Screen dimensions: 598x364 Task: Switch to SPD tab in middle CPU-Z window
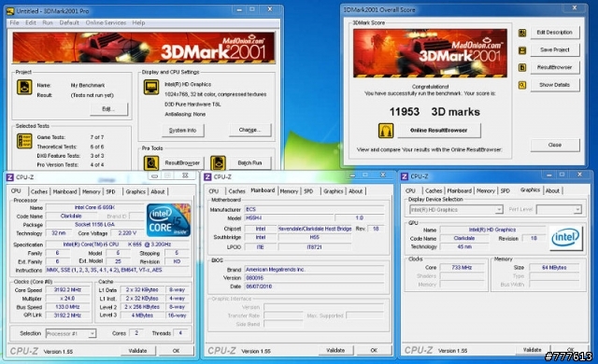tap(308, 191)
